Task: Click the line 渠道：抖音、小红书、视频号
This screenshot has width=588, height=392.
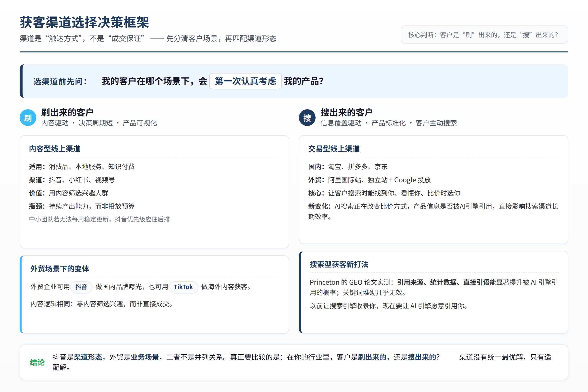Action: point(72,180)
